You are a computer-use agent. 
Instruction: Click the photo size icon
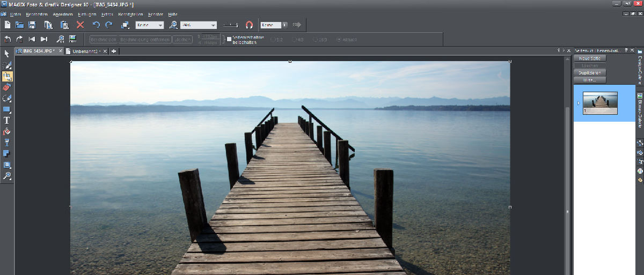[x=73, y=39]
